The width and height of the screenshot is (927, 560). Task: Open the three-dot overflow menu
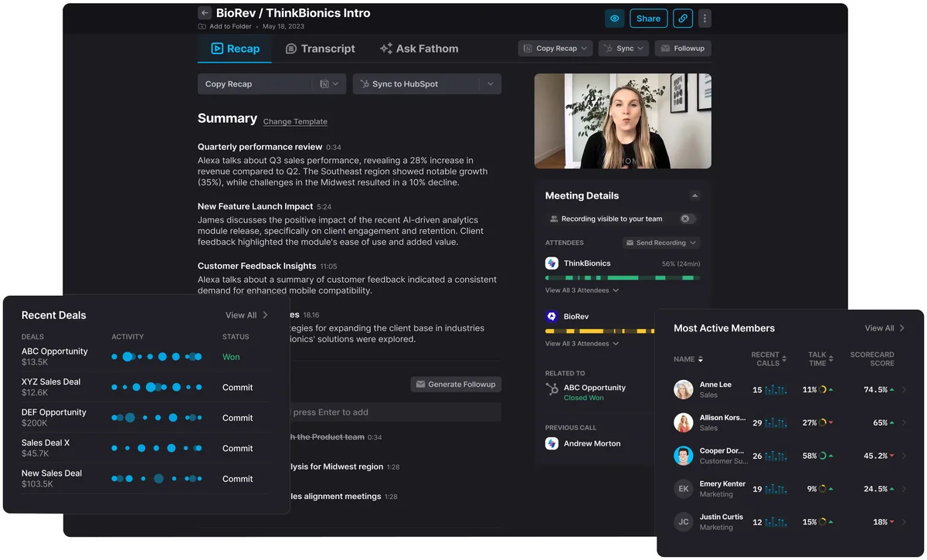click(x=704, y=18)
